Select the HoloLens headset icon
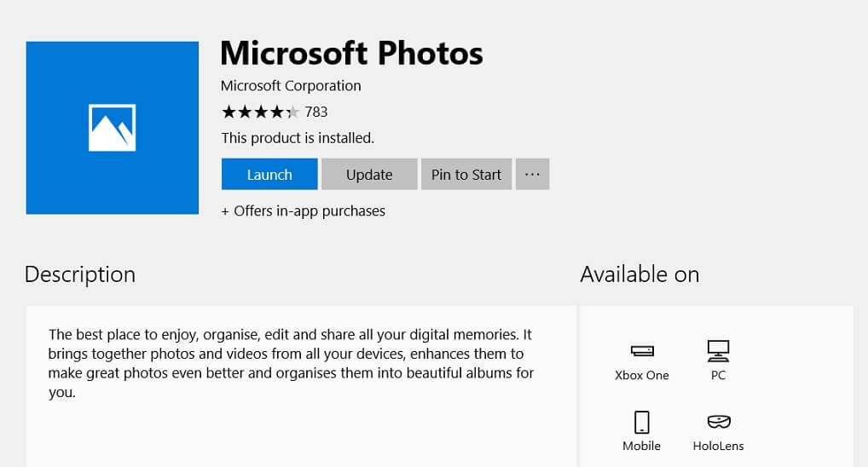The width and height of the screenshot is (868, 467). tap(719, 422)
